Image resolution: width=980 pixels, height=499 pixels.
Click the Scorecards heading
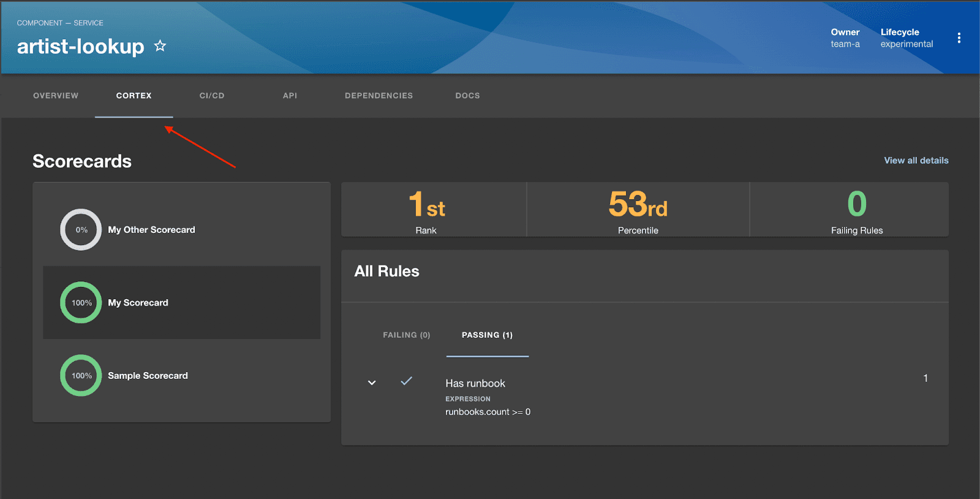pyautogui.click(x=82, y=161)
